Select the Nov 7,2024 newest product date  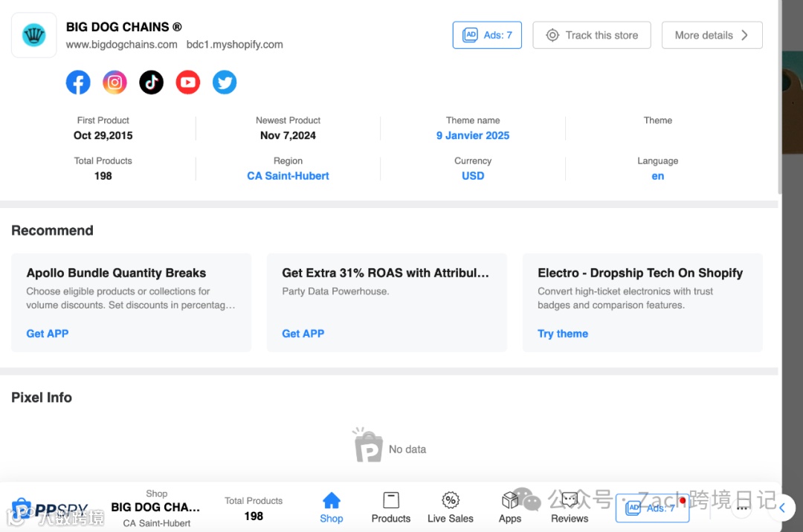click(x=288, y=135)
